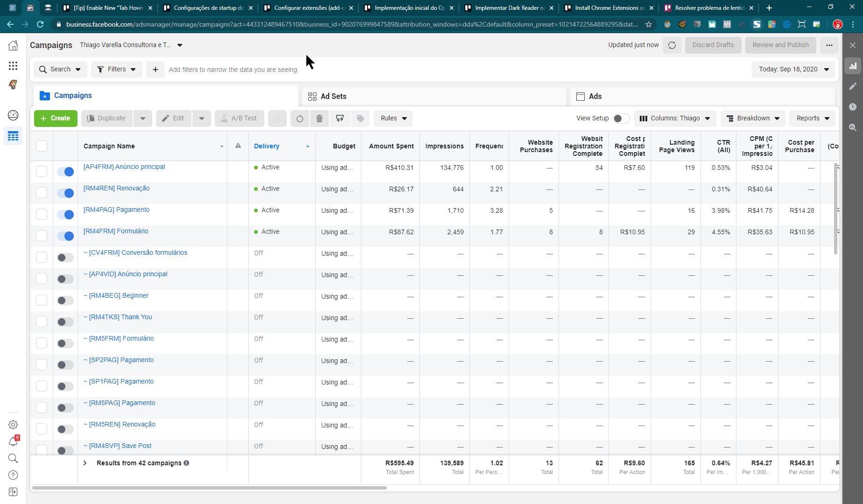Click the horizontal scrollbar below the table
Viewport: 863px width, 504px height.
[209, 488]
